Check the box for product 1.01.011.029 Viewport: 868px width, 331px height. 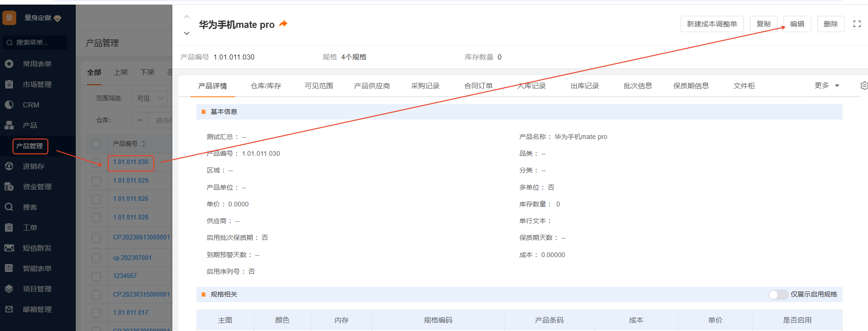pyautogui.click(x=96, y=181)
